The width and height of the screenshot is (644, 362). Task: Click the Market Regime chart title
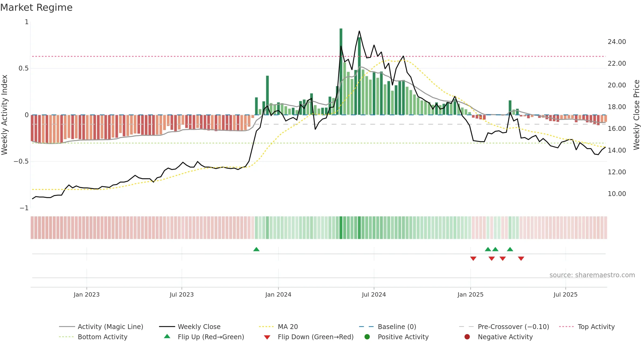pyautogui.click(x=36, y=8)
